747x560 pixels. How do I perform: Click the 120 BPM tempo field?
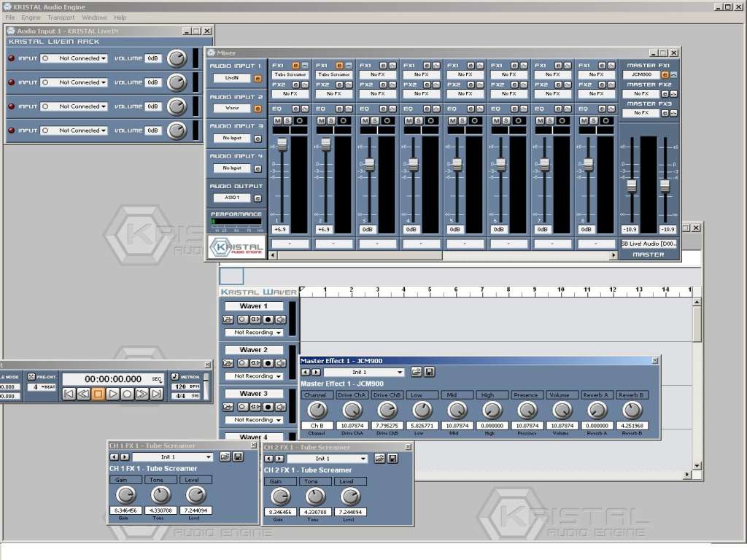click(185, 386)
